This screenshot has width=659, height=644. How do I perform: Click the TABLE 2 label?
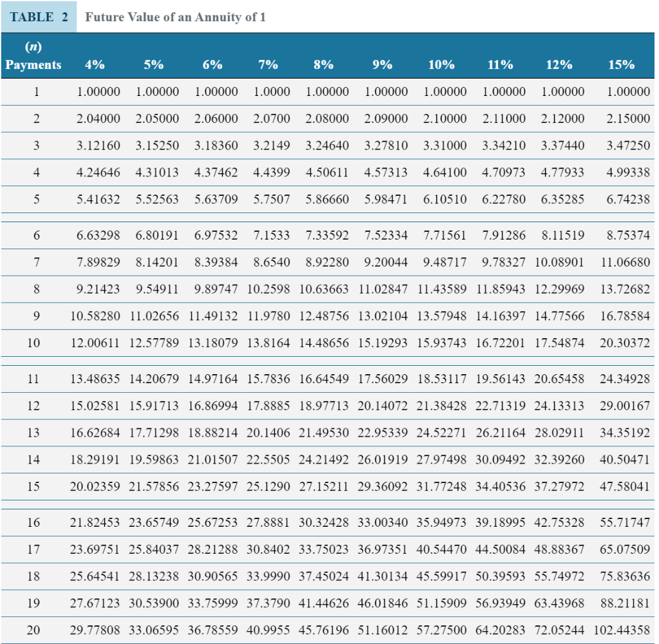39,17
